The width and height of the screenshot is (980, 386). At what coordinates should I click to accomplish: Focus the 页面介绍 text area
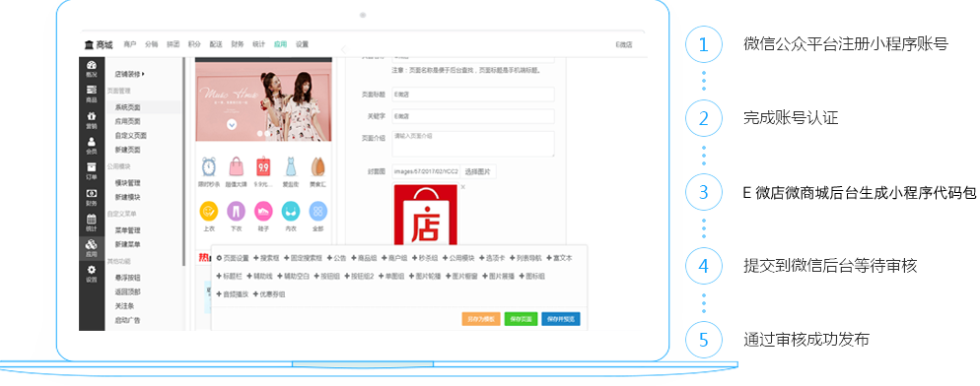[473, 144]
